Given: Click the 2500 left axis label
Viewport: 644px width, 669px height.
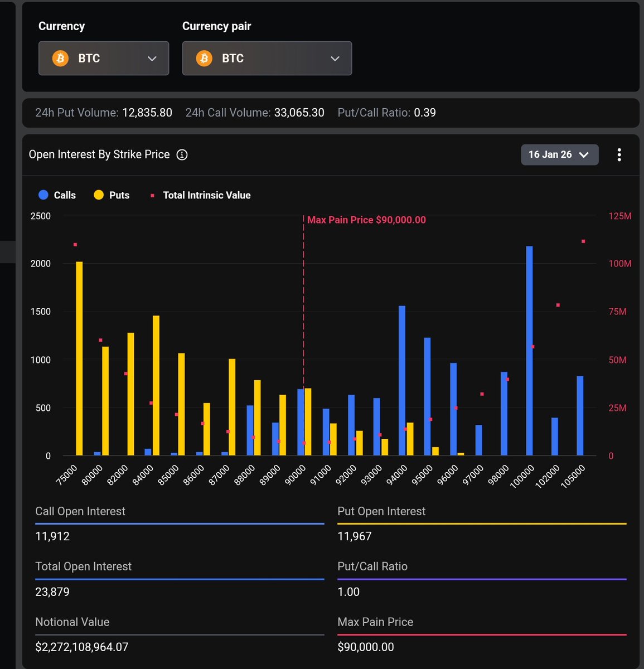Looking at the screenshot, I should [41, 216].
